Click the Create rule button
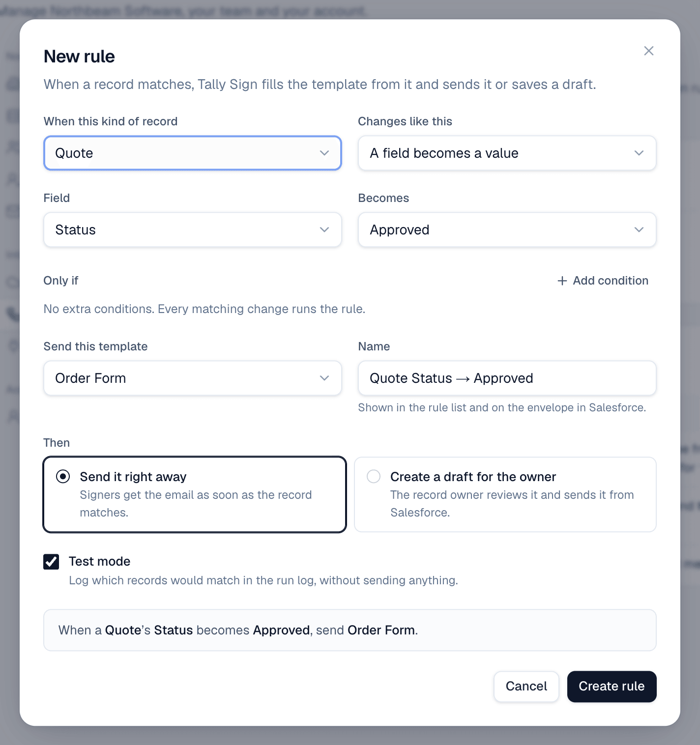The width and height of the screenshot is (700, 745). pyautogui.click(x=612, y=686)
